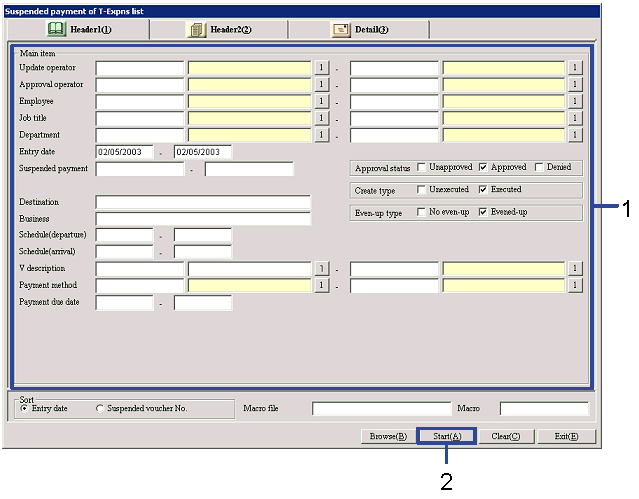The width and height of the screenshot is (639, 499).
Task: Uncheck the Evened-up box
Action: click(483, 212)
